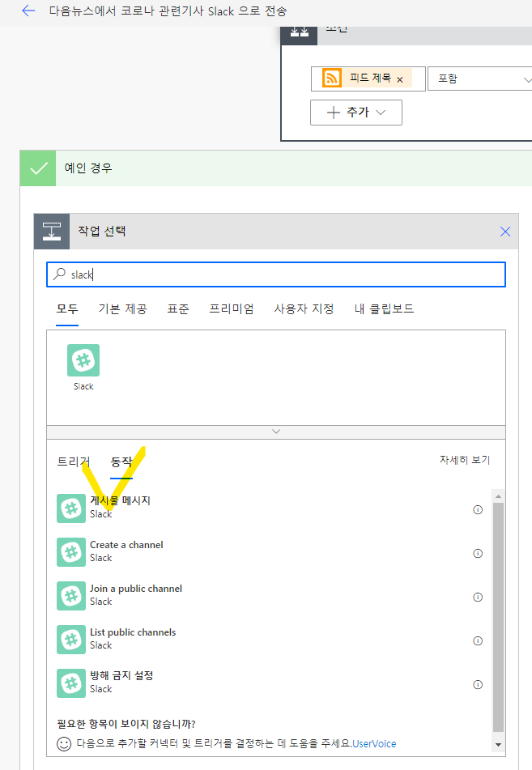Click the green check icon of 예인 경우
Viewport: 532px width, 770px height.
38,168
